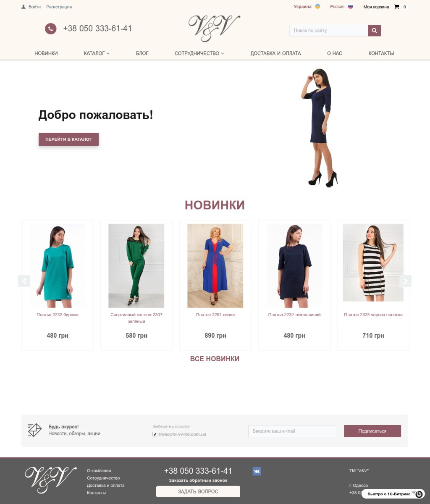Show next products with right carousel arrow
Screen dimensions: 430x504
click(x=405, y=281)
